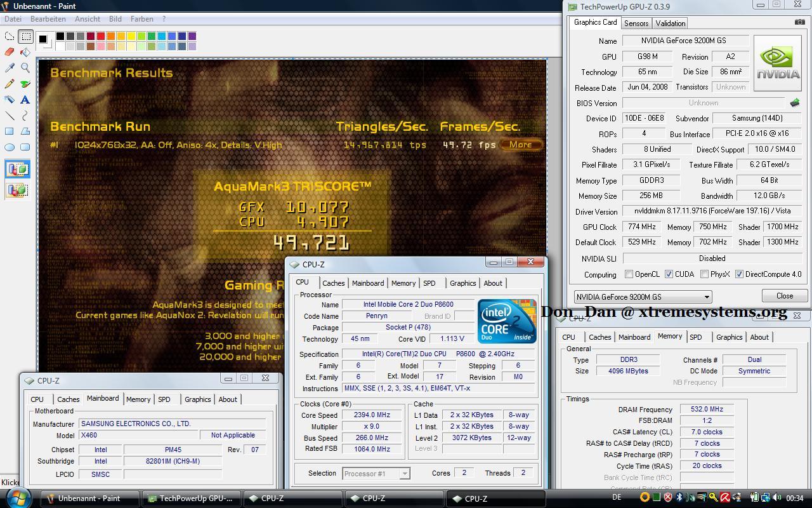Click the Close button in GPU-Z
812x508 pixels.
785,296
